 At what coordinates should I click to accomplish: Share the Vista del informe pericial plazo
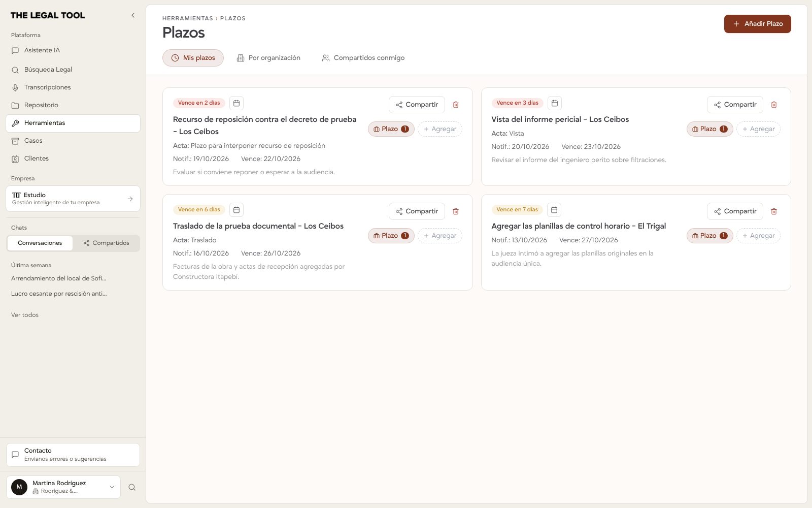tap(735, 105)
